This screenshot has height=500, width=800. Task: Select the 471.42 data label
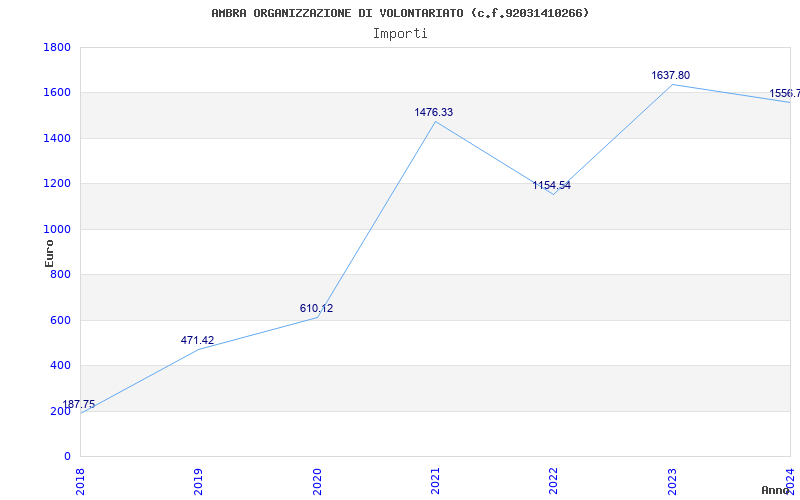197,340
